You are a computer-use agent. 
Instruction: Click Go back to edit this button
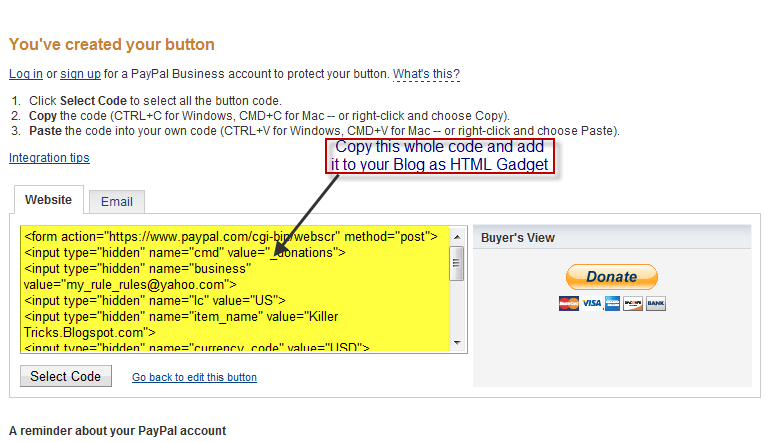(194, 377)
